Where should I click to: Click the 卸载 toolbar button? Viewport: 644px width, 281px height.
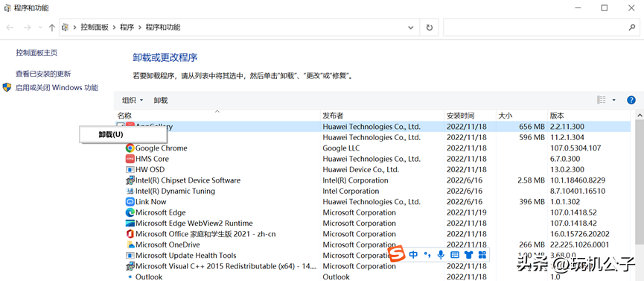click(x=161, y=100)
